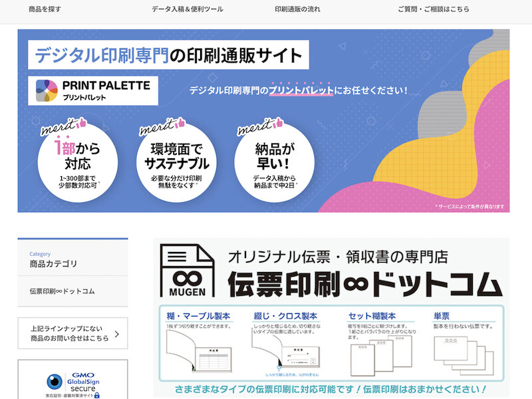Open the 伝票印刷∞ドットコム banner title
This screenshot has width=532, height=399.
pos(364,284)
